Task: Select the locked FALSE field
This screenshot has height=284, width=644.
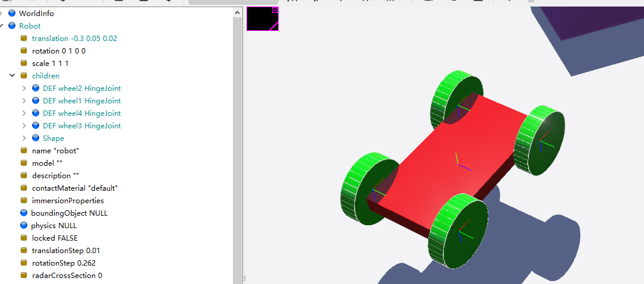Action: click(x=55, y=238)
